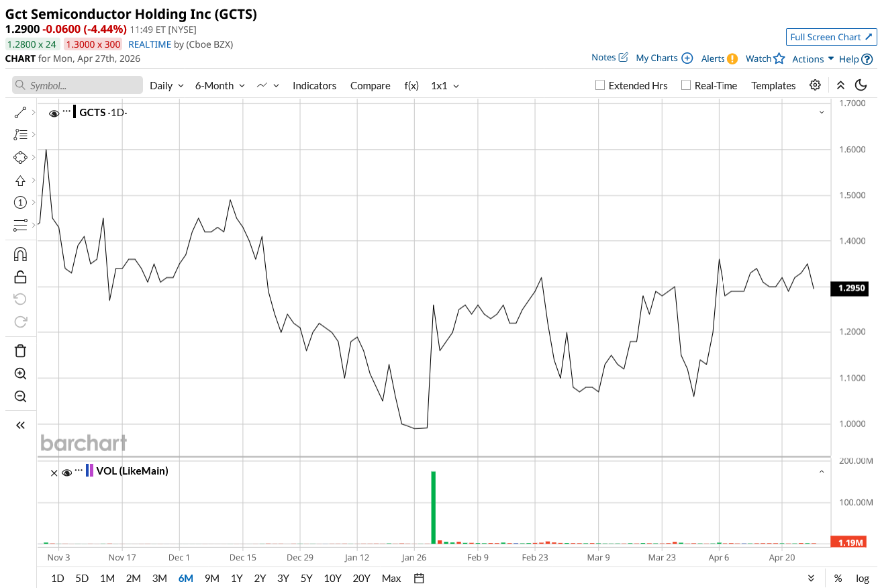878x588 pixels.
Task: Collapse the drawing tools sidebar
Action: point(20,425)
